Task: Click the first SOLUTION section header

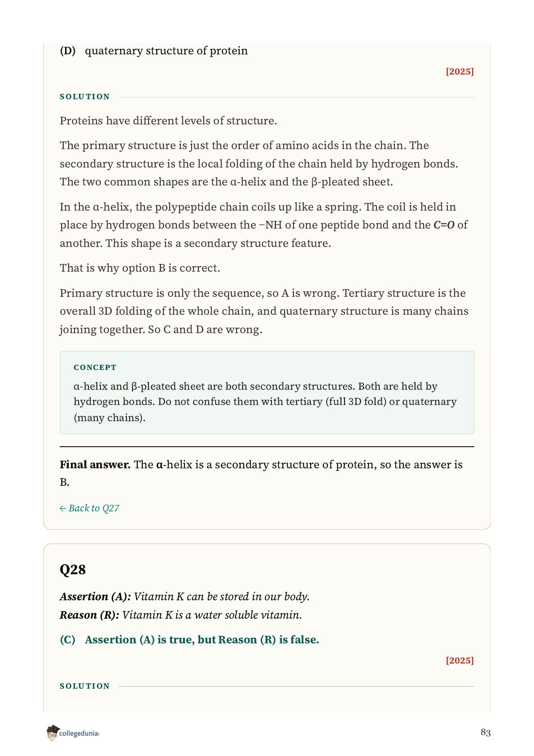Action: 85,97
